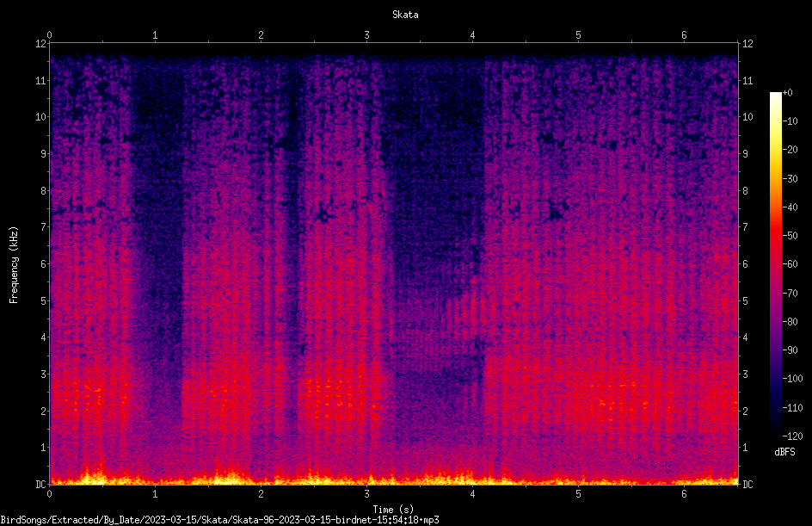This screenshot has height=526, width=812.
Task: Click the 5 second tick on top time axis
Action: [x=578, y=35]
